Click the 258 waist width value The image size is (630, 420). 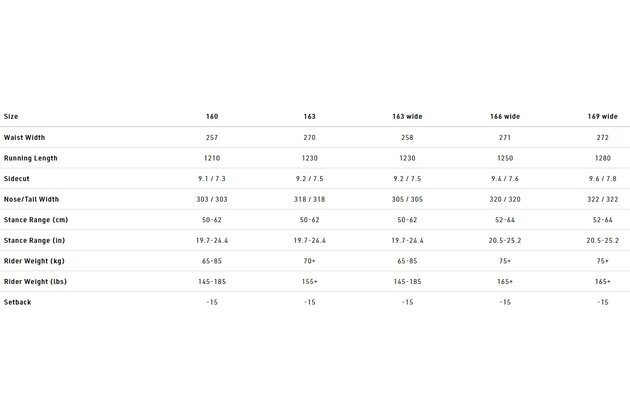coord(407,137)
